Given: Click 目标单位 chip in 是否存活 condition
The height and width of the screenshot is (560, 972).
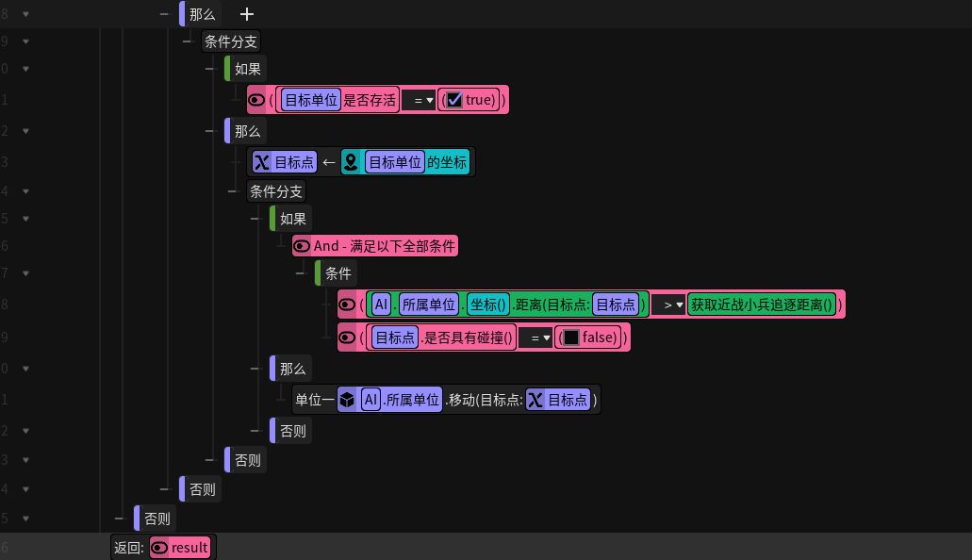Looking at the screenshot, I should [x=310, y=100].
